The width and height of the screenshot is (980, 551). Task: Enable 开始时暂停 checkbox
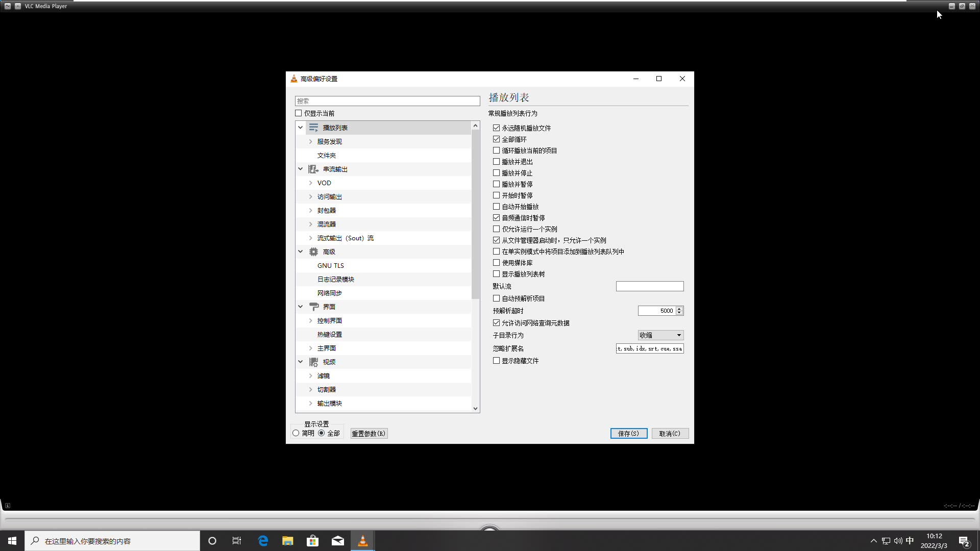(x=496, y=195)
